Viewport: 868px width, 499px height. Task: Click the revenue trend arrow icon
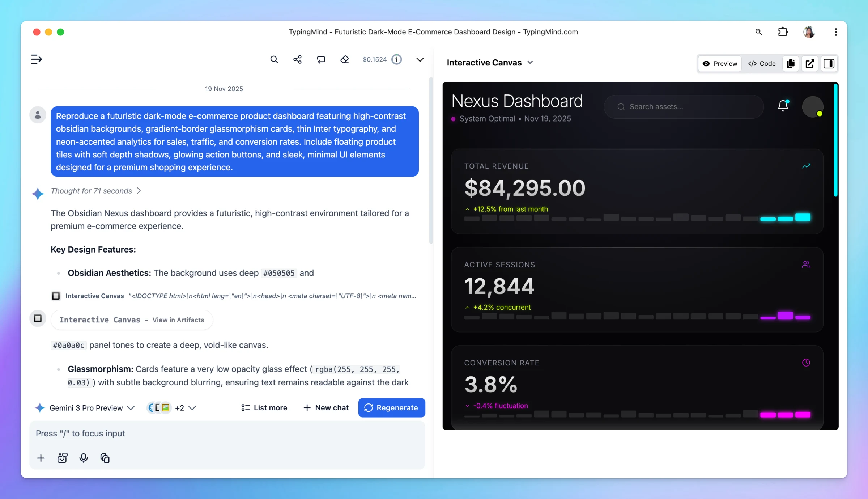click(x=806, y=166)
